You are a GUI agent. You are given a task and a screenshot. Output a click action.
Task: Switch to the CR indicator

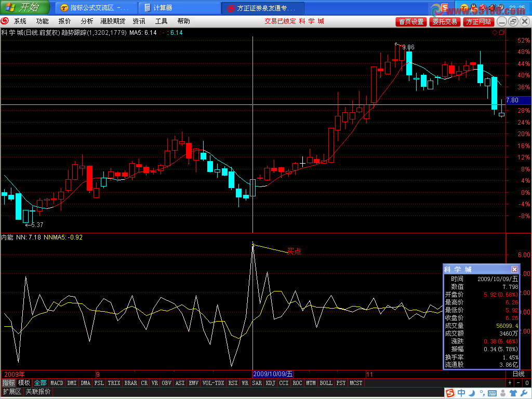click(x=144, y=383)
